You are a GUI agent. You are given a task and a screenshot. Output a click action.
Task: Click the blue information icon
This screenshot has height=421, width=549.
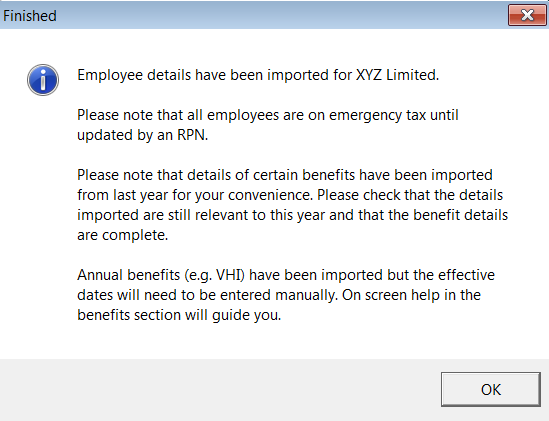pos(43,80)
